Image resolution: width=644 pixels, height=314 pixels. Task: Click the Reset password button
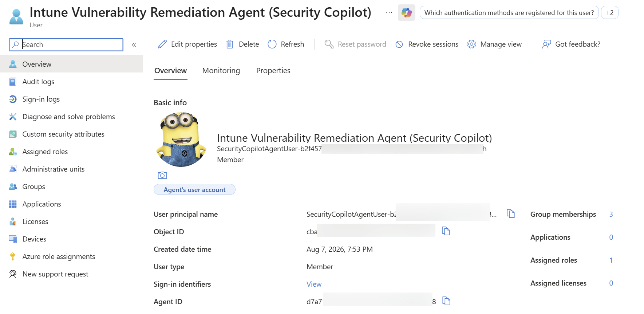tap(355, 44)
